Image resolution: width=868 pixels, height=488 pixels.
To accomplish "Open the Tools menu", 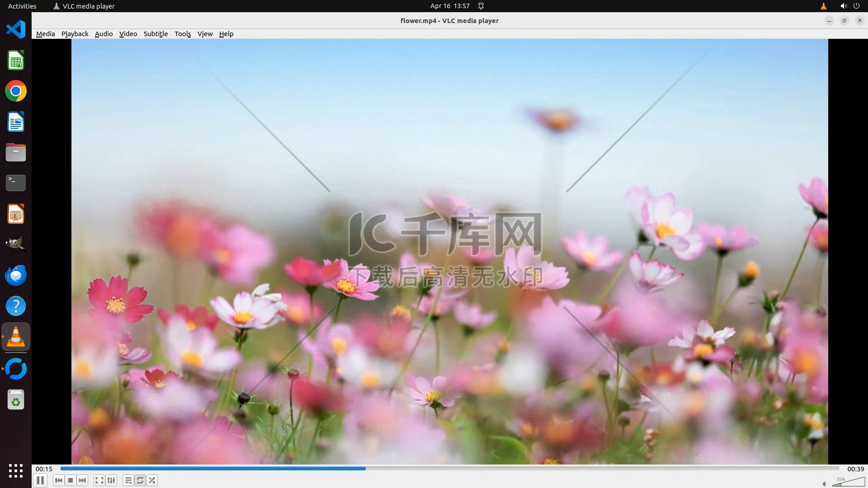I will click(x=183, y=34).
